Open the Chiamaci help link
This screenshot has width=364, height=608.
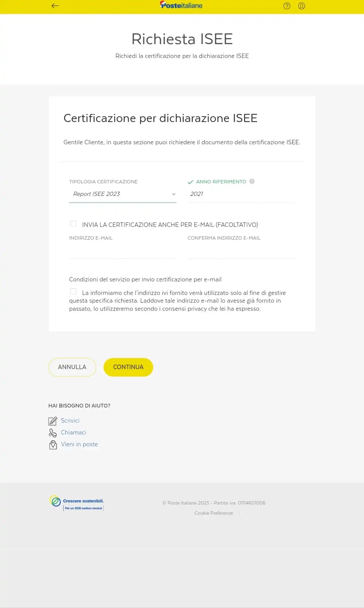(73, 433)
